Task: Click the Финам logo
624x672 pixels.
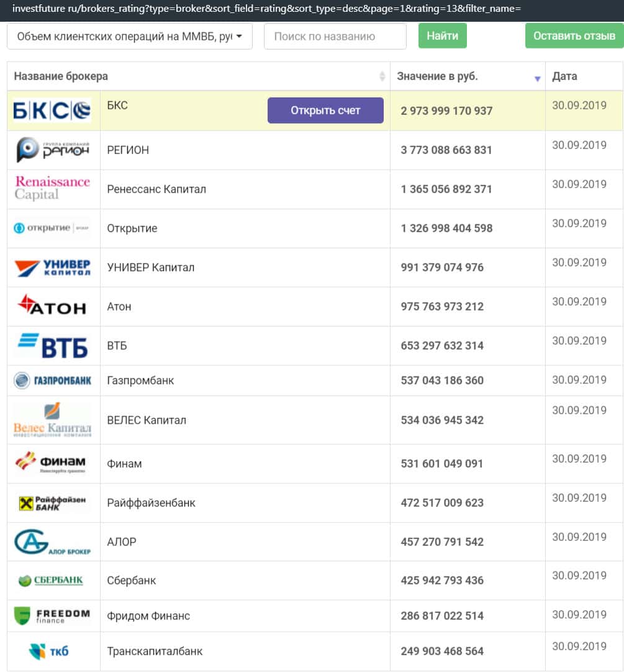Action: click(x=50, y=463)
